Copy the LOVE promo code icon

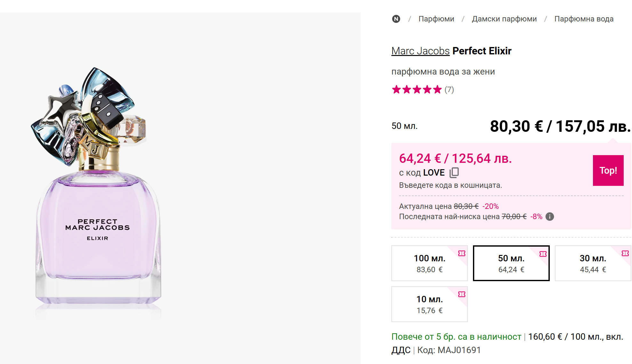pyautogui.click(x=454, y=173)
